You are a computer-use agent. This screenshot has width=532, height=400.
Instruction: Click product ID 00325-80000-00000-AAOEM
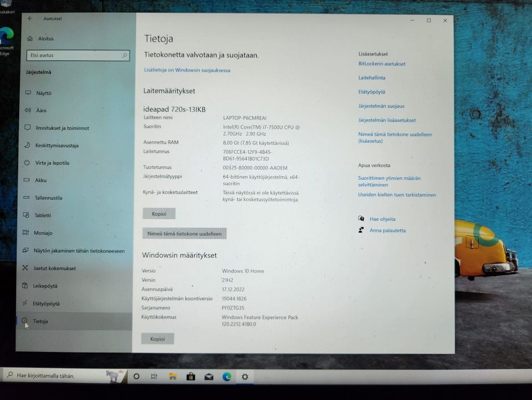[x=255, y=168]
